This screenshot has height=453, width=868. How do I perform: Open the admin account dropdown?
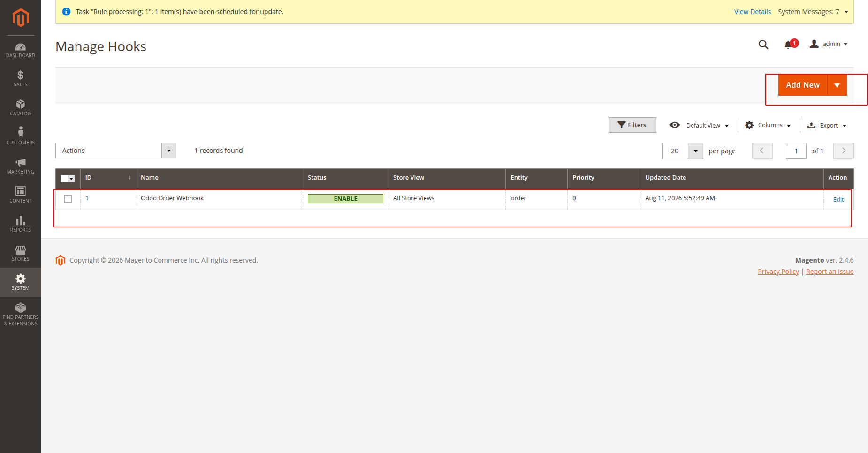[829, 44]
